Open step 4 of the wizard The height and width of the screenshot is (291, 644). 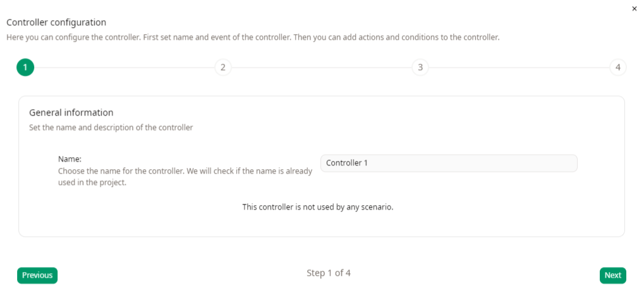(617, 68)
